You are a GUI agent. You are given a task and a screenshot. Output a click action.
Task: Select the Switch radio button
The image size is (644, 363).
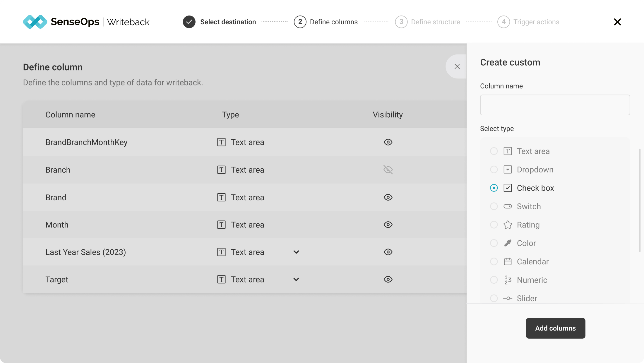(x=494, y=206)
